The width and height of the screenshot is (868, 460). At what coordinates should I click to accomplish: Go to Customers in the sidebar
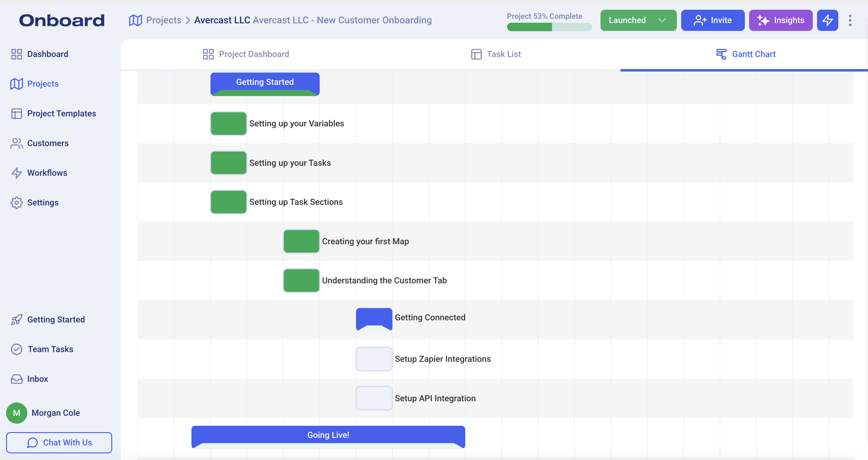[x=48, y=143]
